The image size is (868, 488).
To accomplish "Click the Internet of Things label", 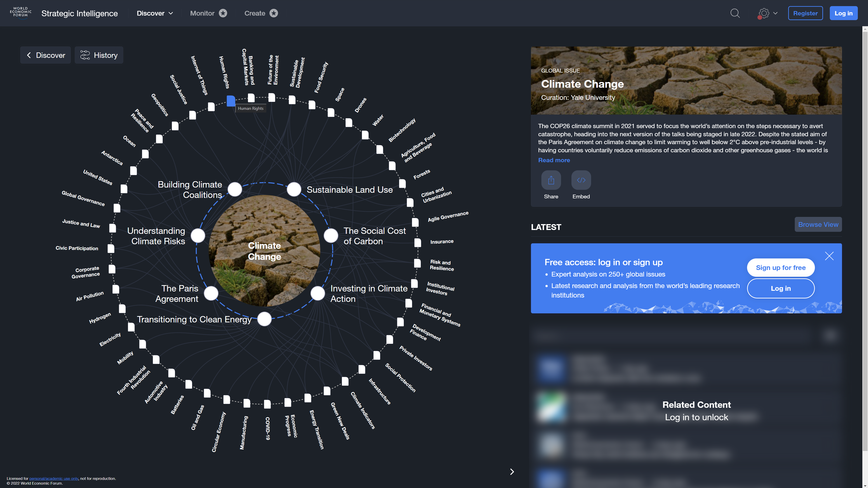I will point(199,75).
